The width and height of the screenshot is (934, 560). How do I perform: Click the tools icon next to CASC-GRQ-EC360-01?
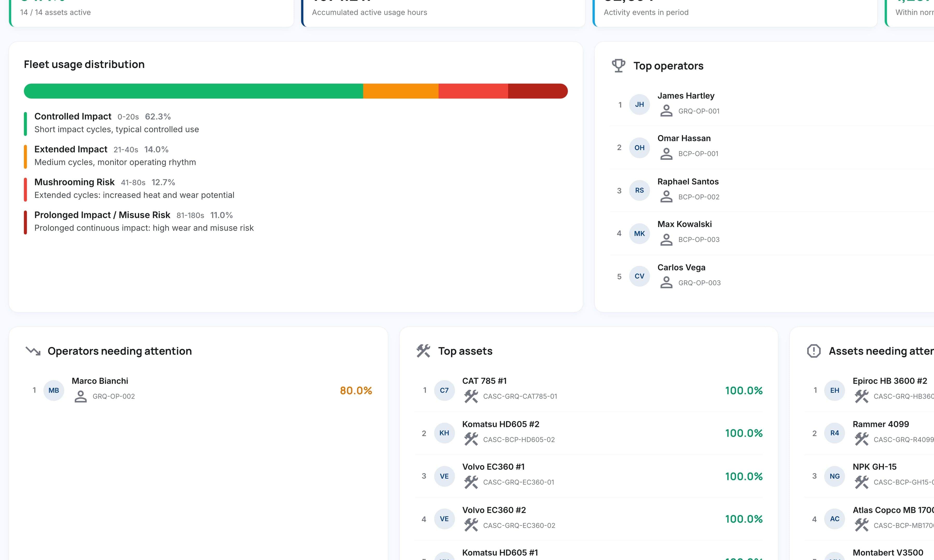point(471,482)
